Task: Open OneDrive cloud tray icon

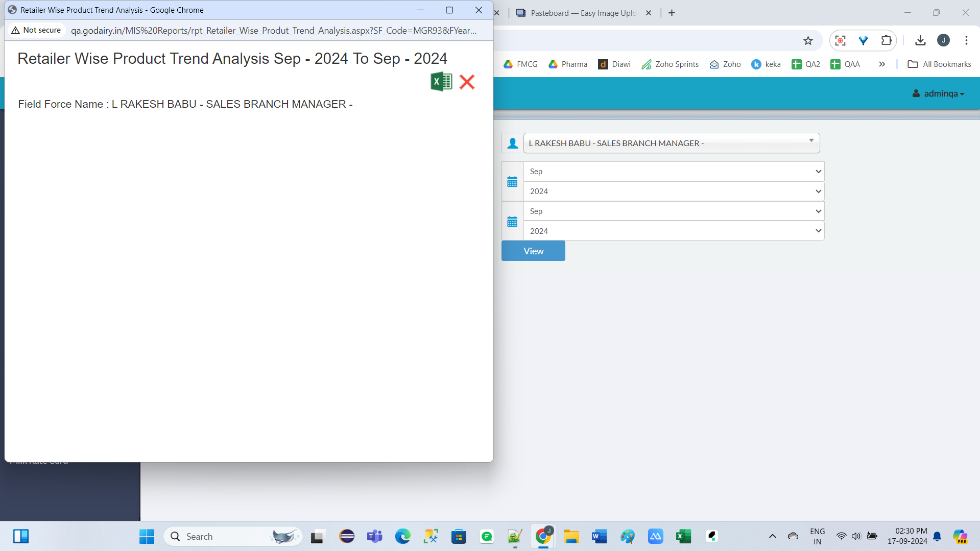Action: tap(793, 537)
